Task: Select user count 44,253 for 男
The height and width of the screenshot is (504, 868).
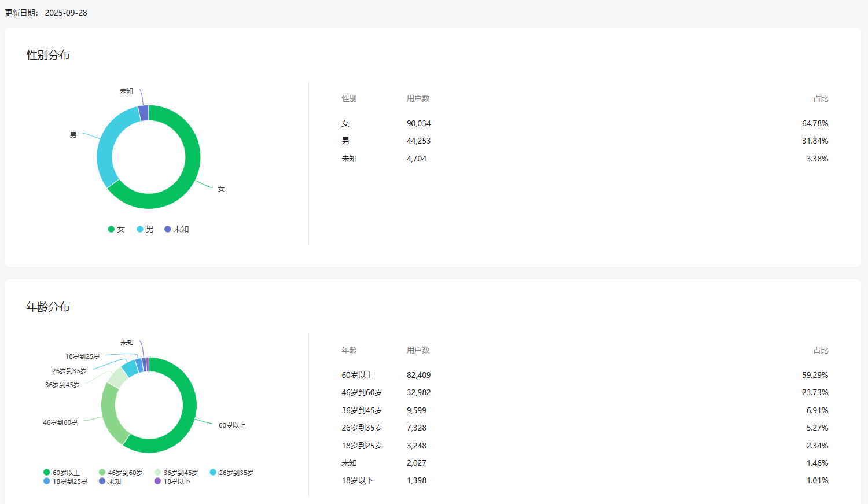Action: 418,141
